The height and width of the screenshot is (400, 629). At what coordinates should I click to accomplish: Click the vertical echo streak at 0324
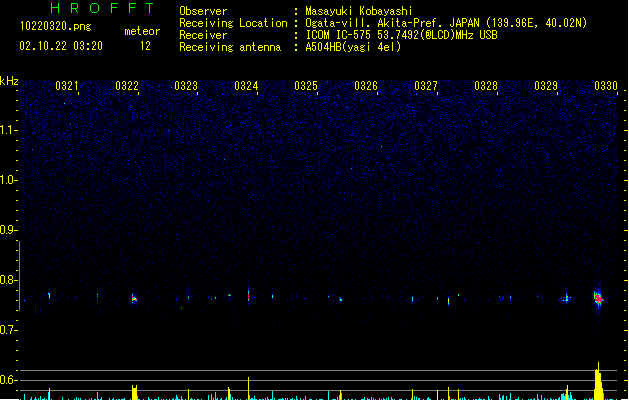[248, 296]
